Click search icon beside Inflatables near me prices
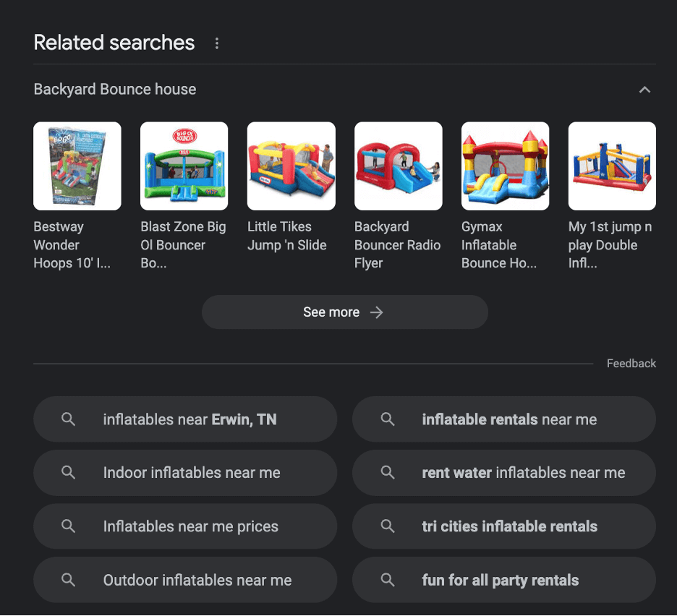 coord(68,526)
